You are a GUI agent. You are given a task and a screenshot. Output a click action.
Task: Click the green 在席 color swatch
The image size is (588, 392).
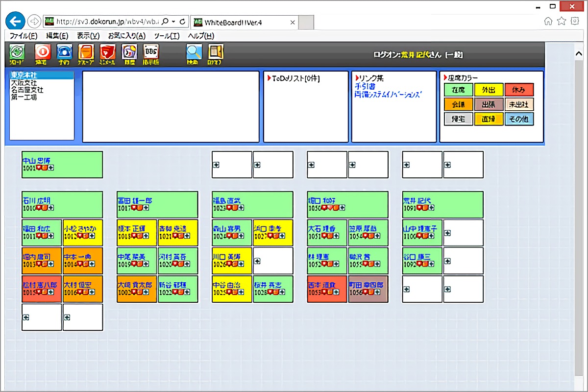(459, 90)
